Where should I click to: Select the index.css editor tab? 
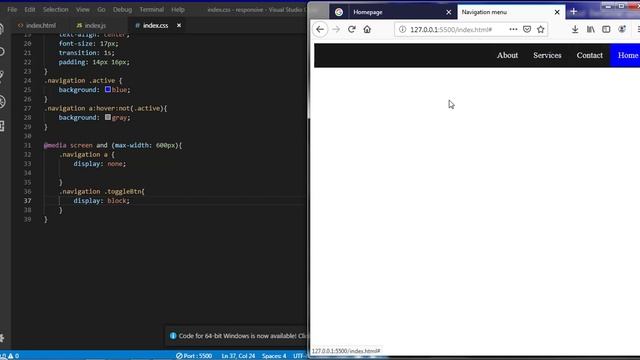156,25
